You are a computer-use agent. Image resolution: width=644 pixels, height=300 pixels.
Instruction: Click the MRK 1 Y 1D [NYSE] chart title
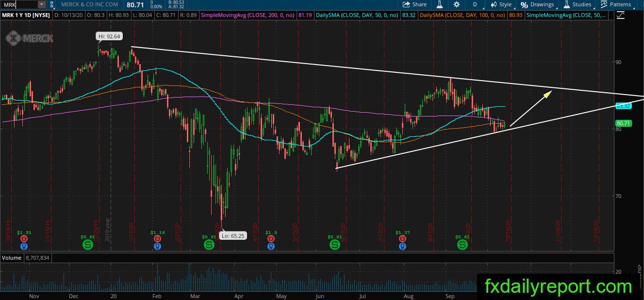[26, 15]
